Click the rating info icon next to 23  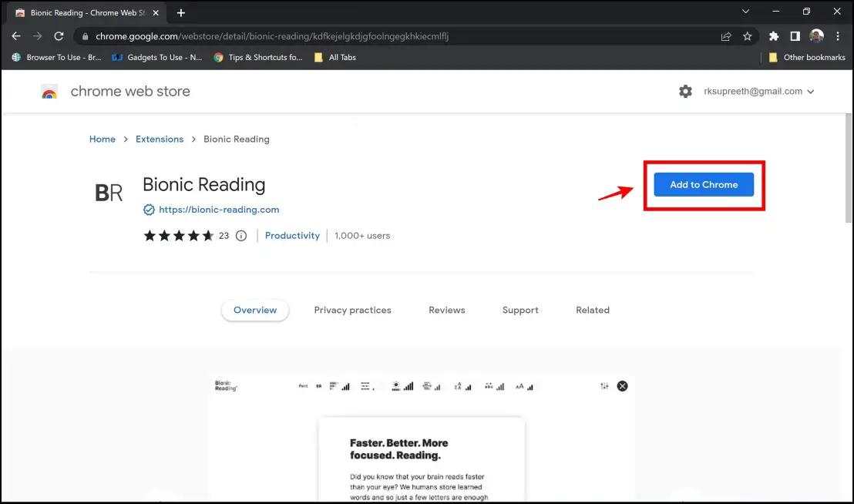point(241,236)
